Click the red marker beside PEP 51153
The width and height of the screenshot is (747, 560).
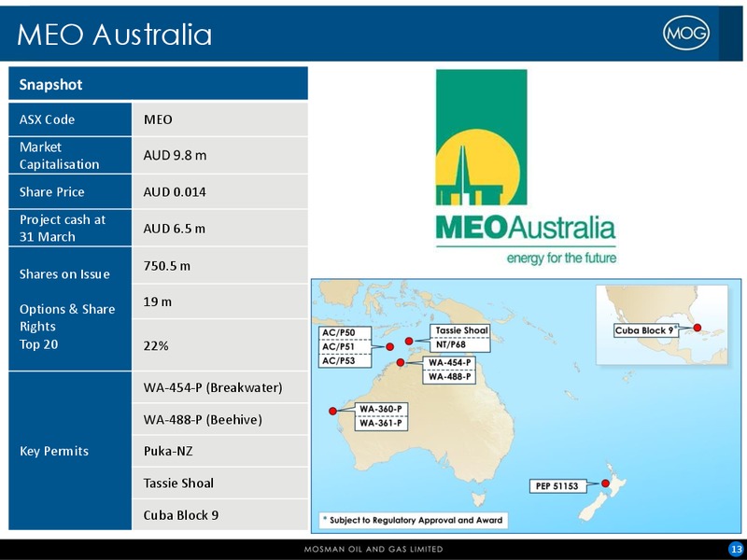click(605, 483)
